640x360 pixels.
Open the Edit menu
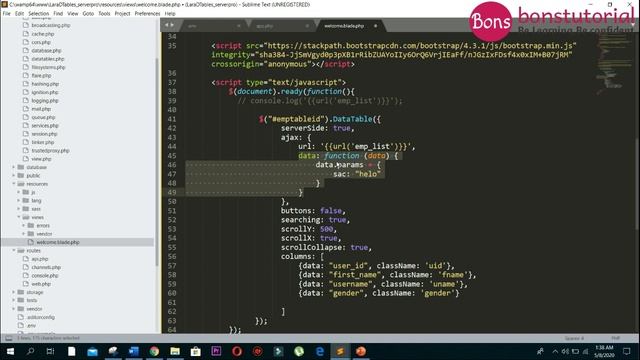(x=20, y=13)
